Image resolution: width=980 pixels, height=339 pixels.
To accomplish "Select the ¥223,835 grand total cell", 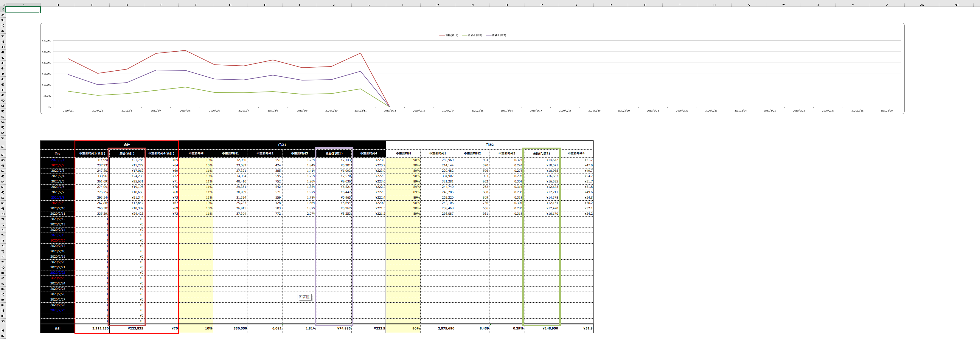I will coord(135,328).
